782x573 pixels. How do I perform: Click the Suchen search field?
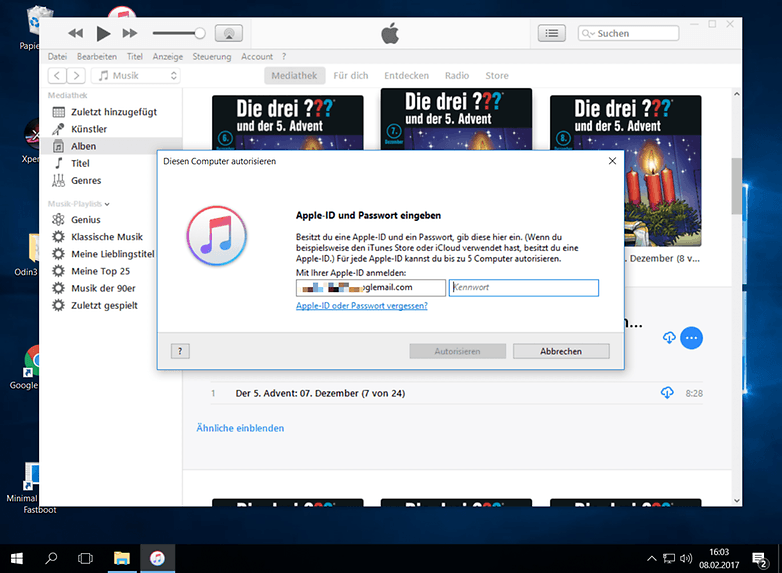[628, 33]
